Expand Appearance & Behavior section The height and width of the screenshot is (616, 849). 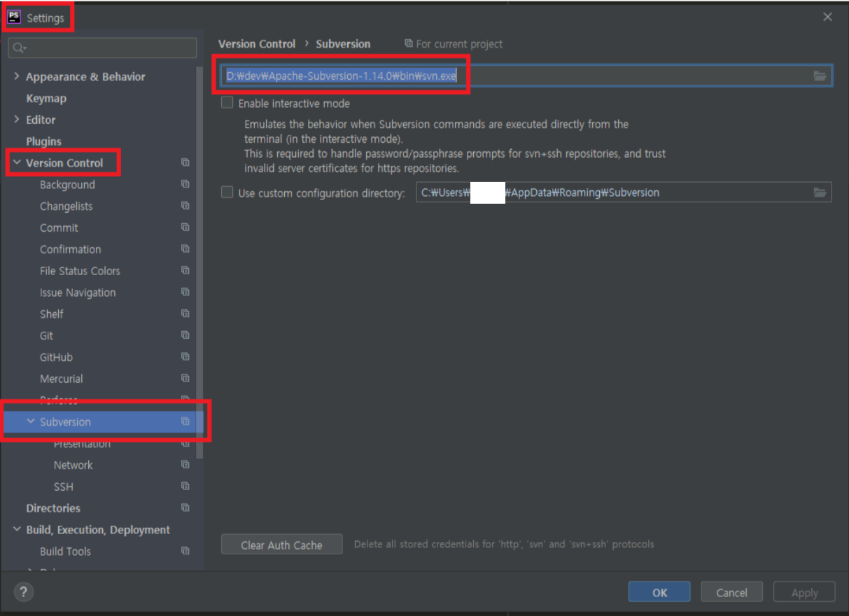pyautogui.click(x=17, y=76)
